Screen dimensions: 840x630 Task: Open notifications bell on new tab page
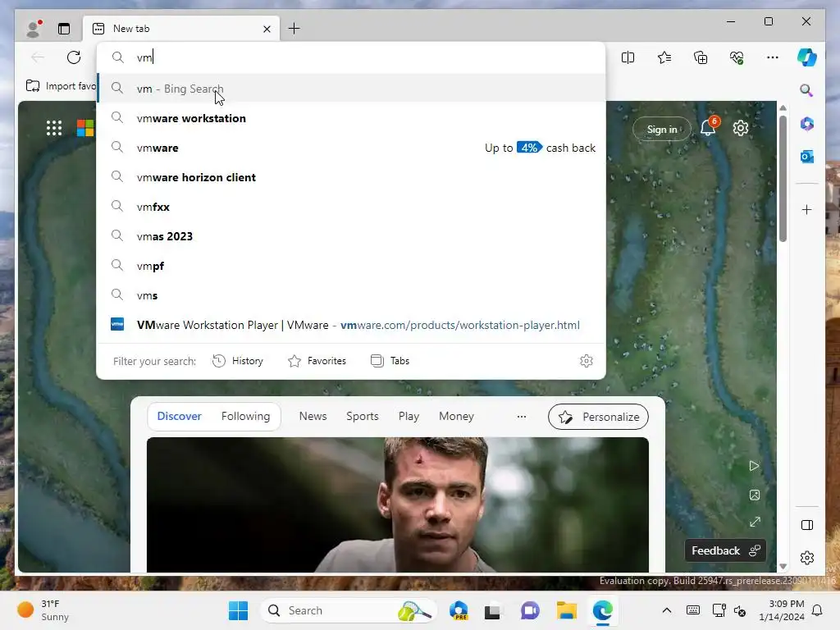pyautogui.click(x=708, y=127)
